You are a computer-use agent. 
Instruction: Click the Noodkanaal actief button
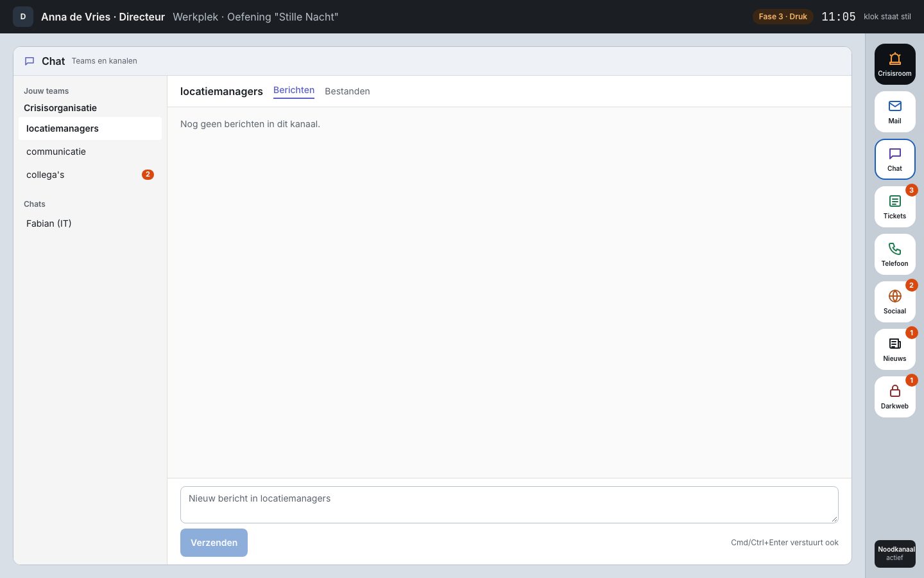[894, 554]
